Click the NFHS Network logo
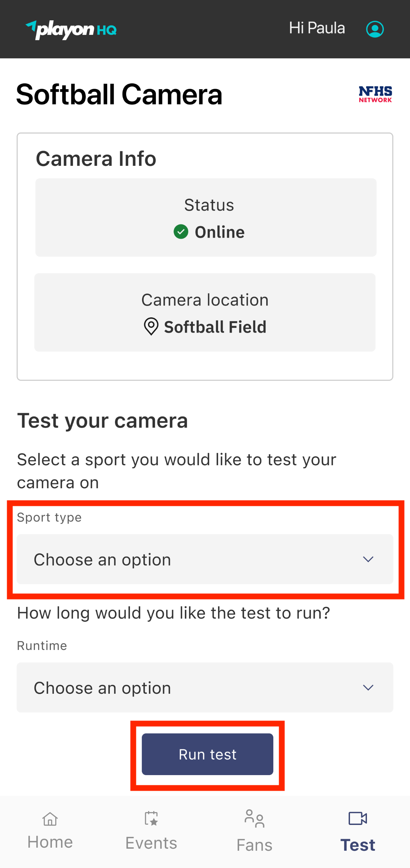Screen dimensions: 410x868 pos(375,94)
